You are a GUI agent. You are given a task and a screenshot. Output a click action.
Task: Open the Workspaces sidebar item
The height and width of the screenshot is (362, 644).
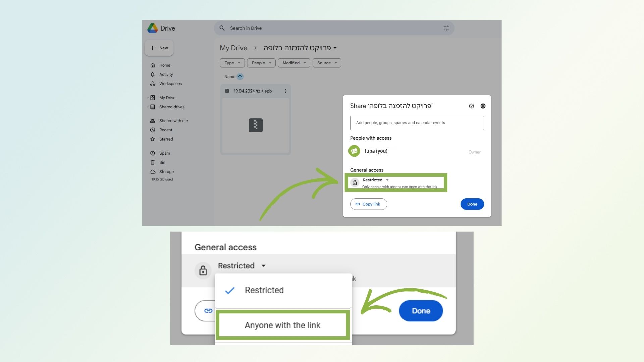click(170, 84)
